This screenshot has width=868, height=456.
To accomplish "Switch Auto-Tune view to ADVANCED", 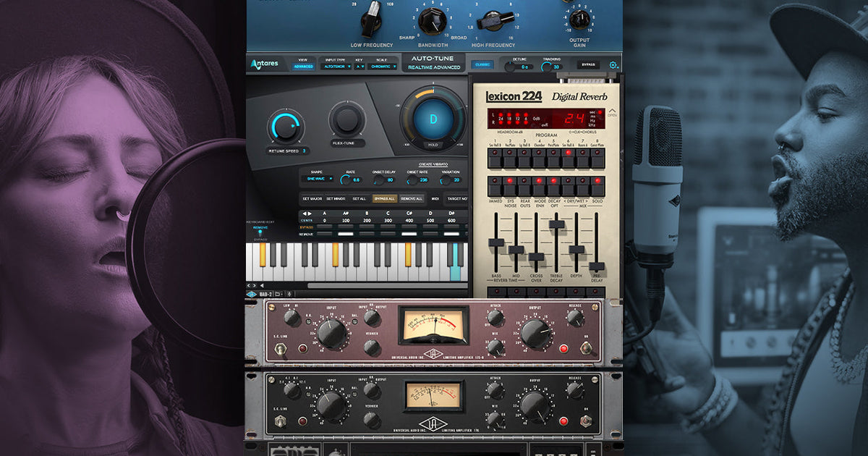I will click(x=304, y=65).
